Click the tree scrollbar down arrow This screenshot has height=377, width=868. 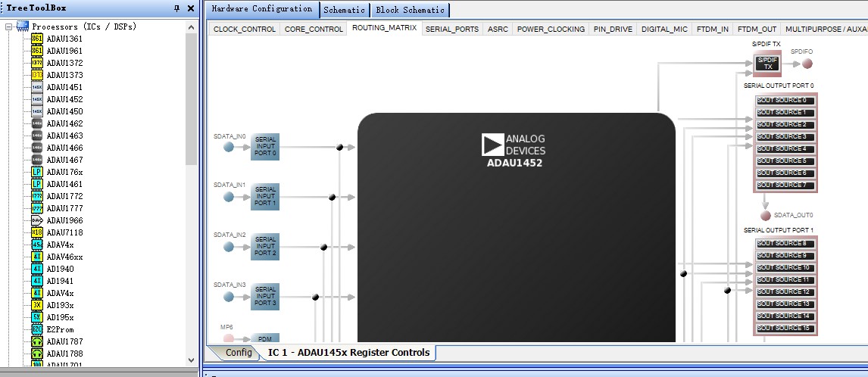[x=192, y=360]
